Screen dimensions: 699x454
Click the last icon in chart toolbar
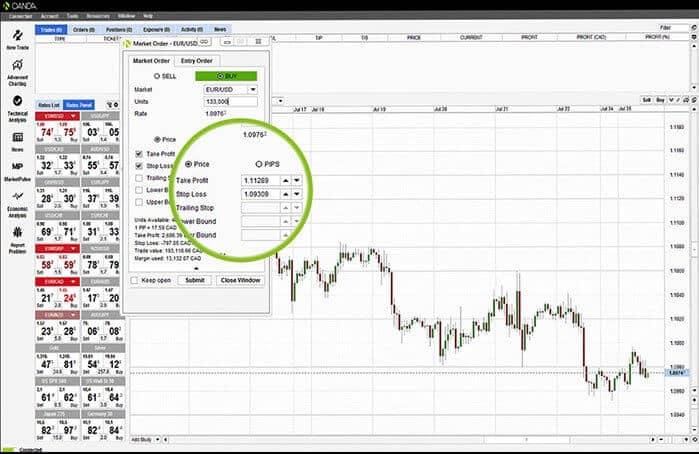click(694, 100)
